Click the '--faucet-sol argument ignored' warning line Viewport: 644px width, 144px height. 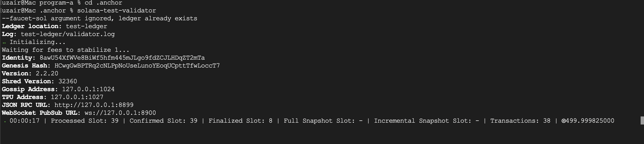point(100,18)
